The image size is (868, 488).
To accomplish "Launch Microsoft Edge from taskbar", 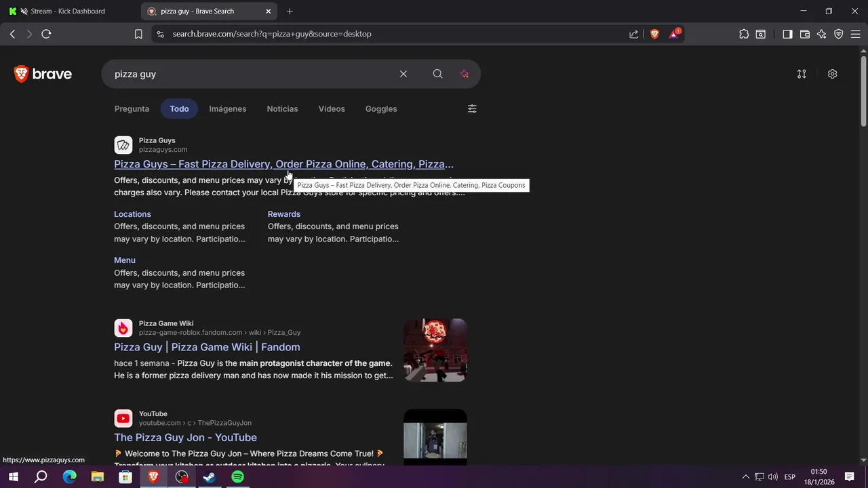I will (70, 477).
